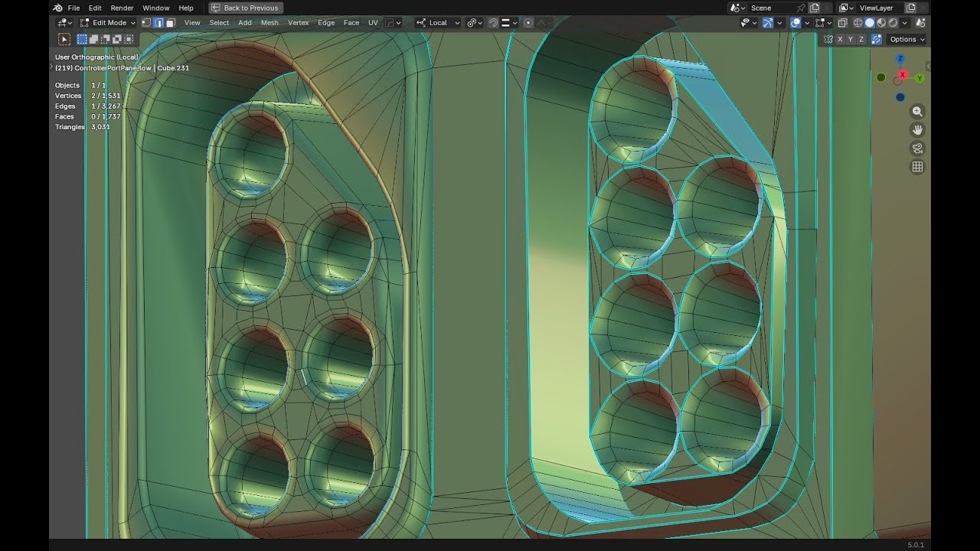Screen dimensions: 980x551
Task: Enable face select mode
Action: [170, 23]
